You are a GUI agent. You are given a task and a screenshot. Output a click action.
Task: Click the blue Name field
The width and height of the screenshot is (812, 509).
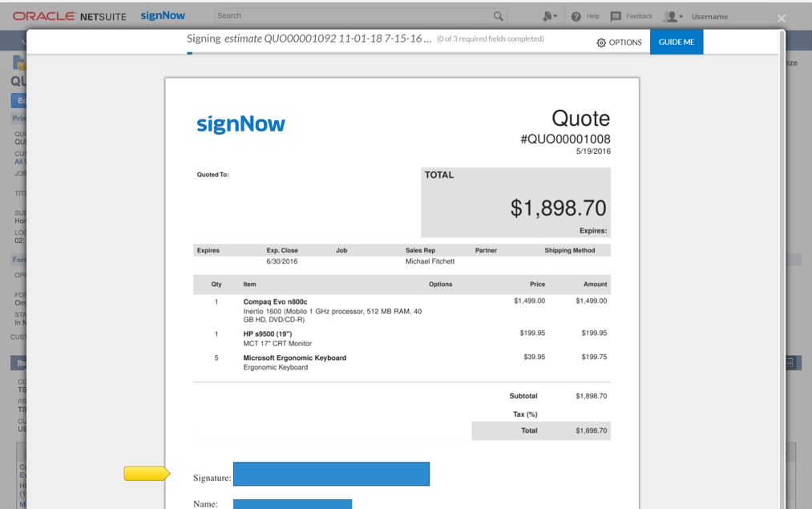click(293, 503)
